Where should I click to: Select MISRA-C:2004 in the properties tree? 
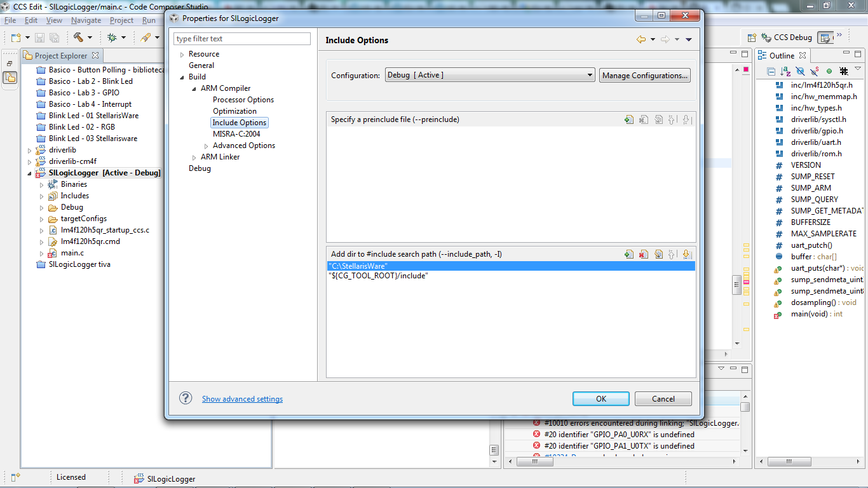click(236, 134)
